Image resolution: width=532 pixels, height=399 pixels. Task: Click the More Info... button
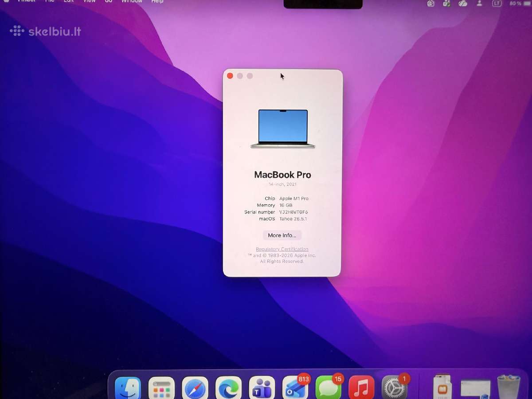[282, 235]
